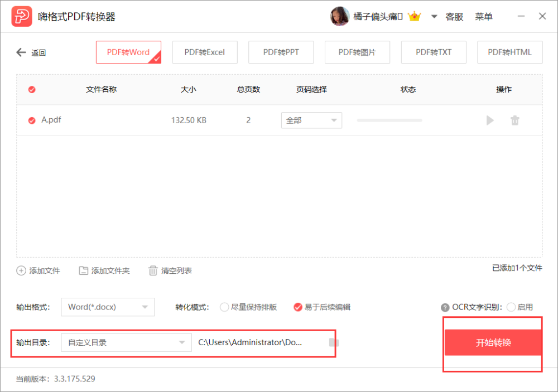This screenshot has height=392, width=558.
Task: Switch to PDF转PPT tab
Action: coord(281,52)
